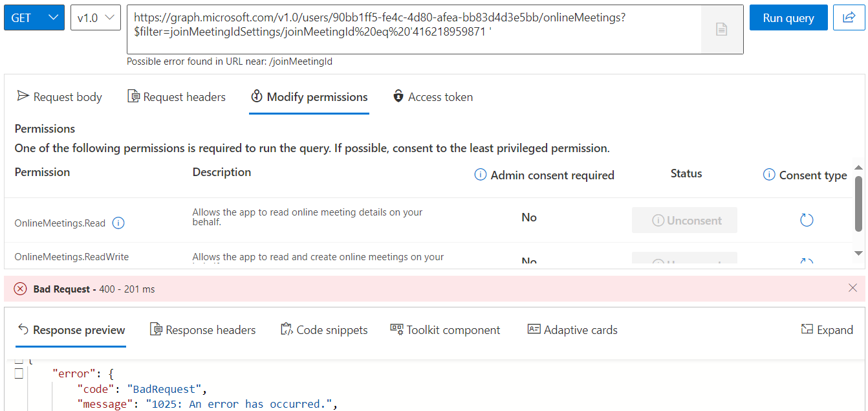Click the document icon in URL box
The width and height of the screenshot is (868, 411).
(721, 29)
